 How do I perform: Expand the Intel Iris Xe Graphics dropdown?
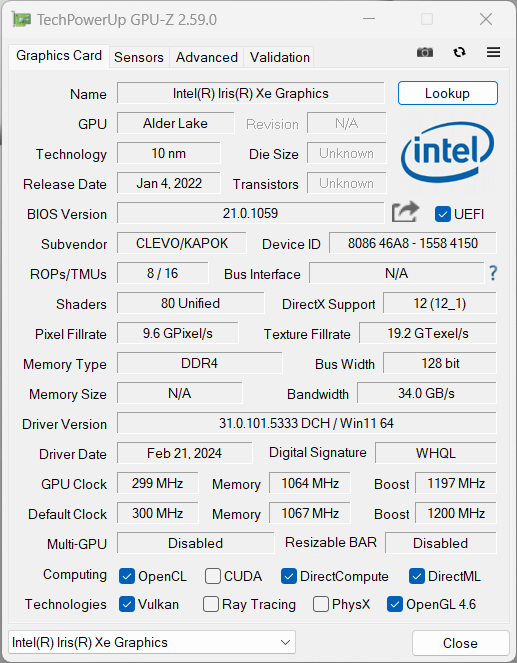pos(152,643)
